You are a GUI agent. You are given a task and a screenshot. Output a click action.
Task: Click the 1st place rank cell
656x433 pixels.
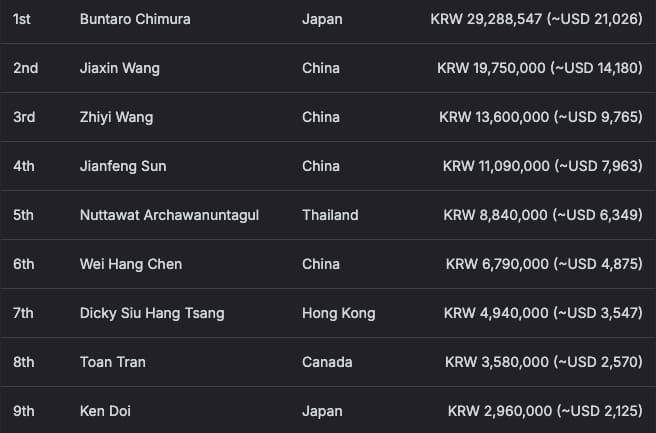pyautogui.click(x=22, y=19)
